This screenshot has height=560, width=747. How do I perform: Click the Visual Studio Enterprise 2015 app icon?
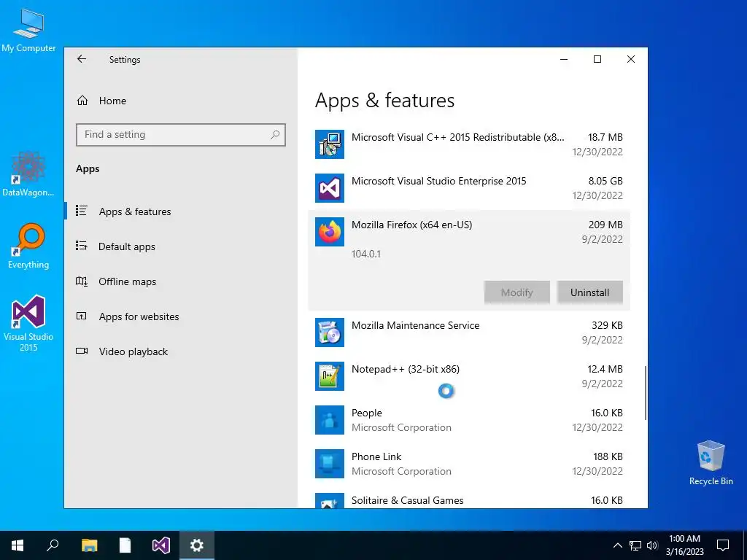click(330, 188)
